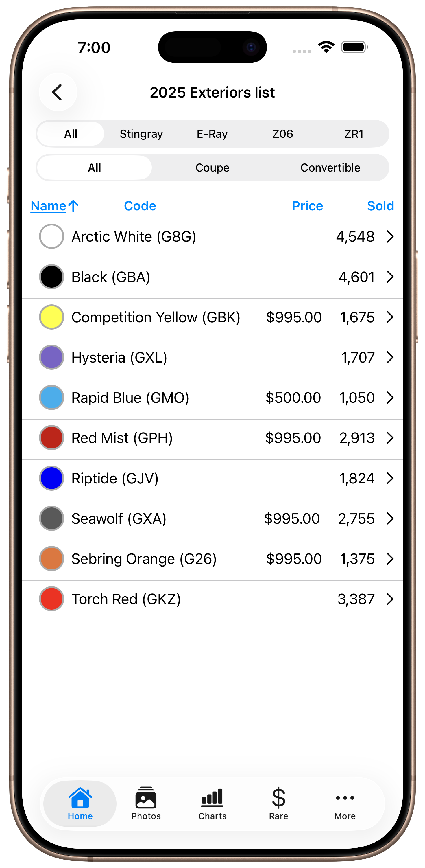Select the Stingray model segment
The height and width of the screenshot is (868, 425).
[141, 134]
